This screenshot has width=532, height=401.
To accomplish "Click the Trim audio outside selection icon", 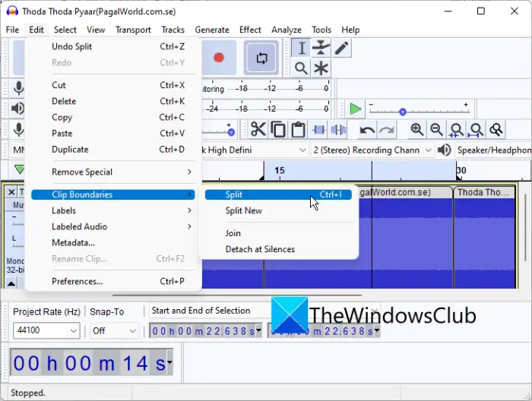I will [x=318, y=129].
